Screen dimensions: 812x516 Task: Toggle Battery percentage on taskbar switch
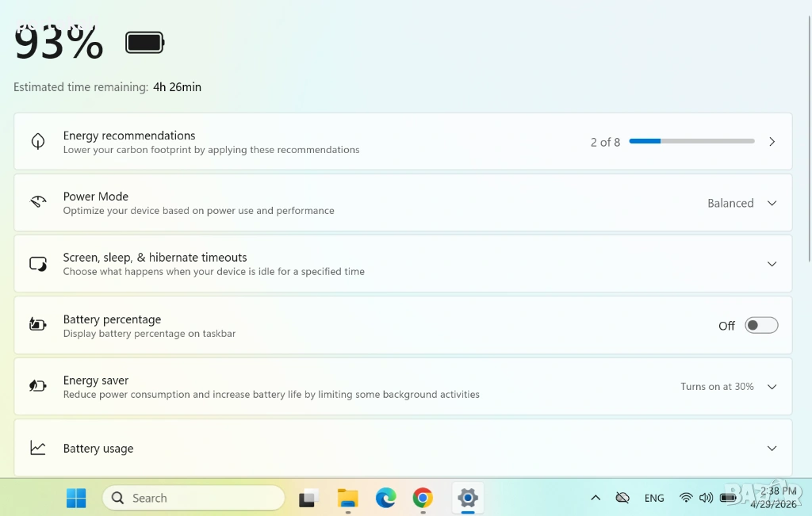(761, 325)
